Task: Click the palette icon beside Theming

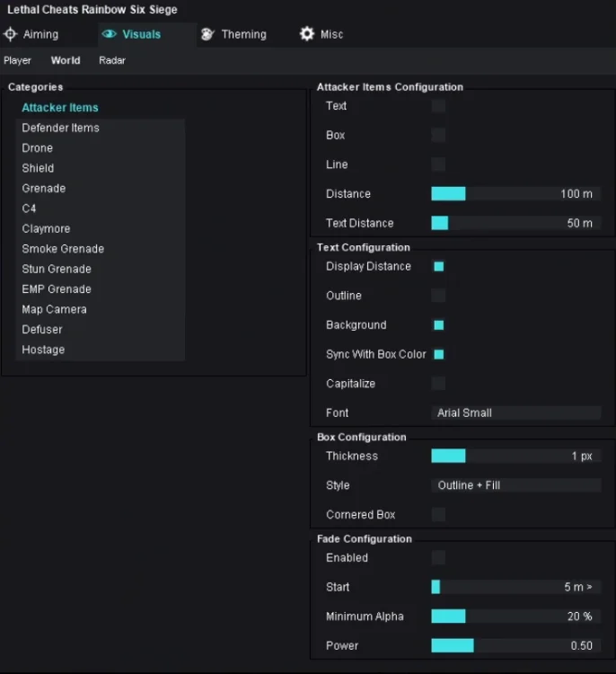Action: [207, 34]
